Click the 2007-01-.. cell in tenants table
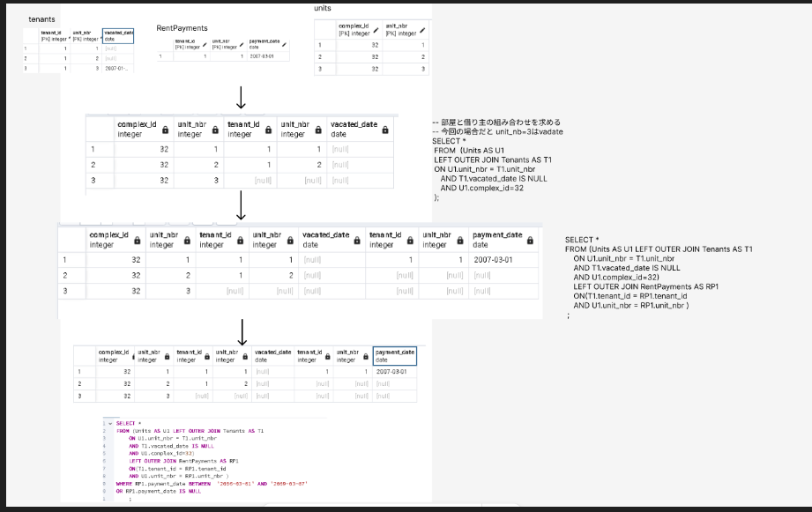 coord(117,69)
